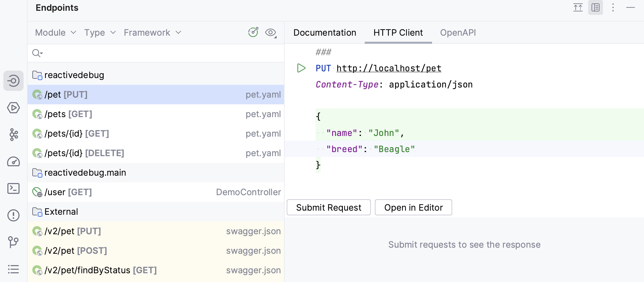Expand the Module filter dropdown
The image size is (644, 282).
point(56,33)
